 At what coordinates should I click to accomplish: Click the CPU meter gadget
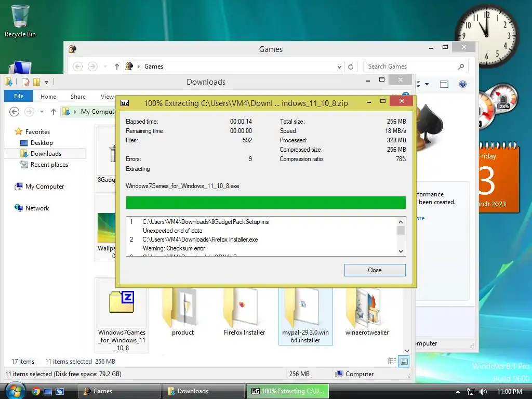[498, 107]
